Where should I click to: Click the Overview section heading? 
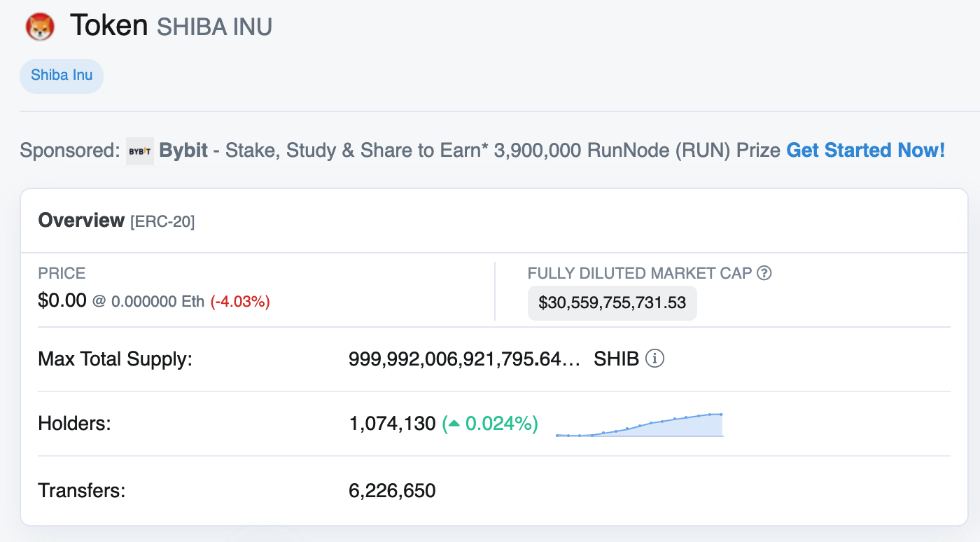coord(81,221)
